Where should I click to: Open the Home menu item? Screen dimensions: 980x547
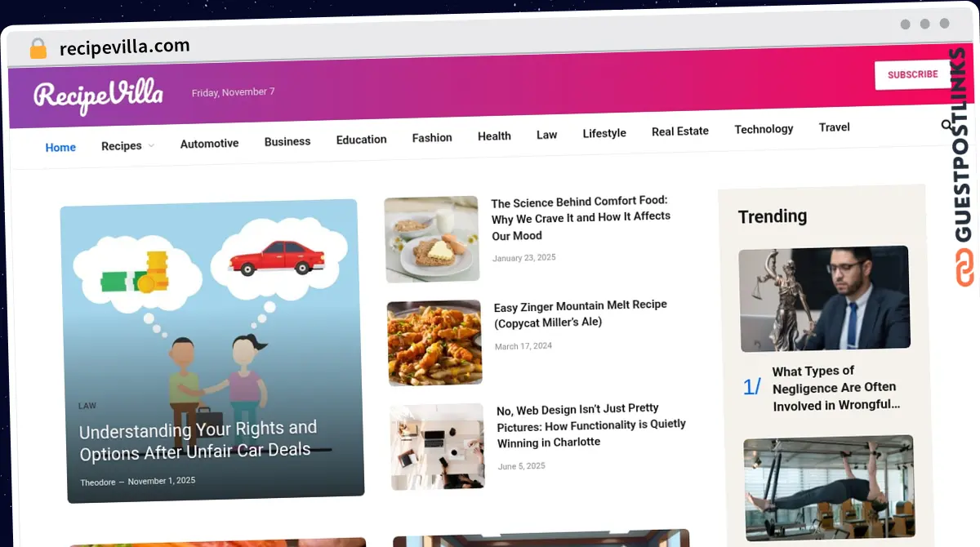(60, 147)
